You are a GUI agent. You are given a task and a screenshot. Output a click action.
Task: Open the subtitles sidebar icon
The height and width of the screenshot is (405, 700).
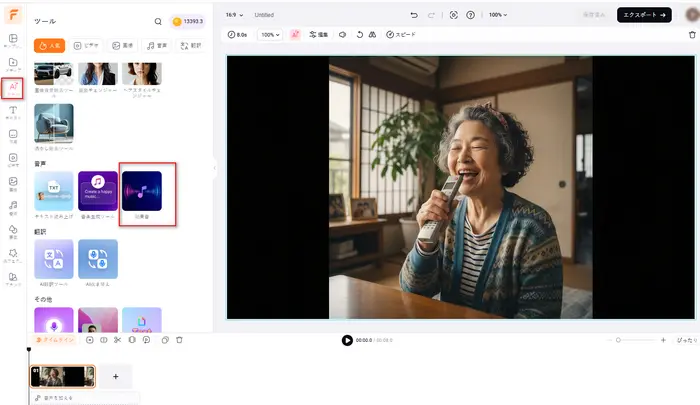point(13,136)
